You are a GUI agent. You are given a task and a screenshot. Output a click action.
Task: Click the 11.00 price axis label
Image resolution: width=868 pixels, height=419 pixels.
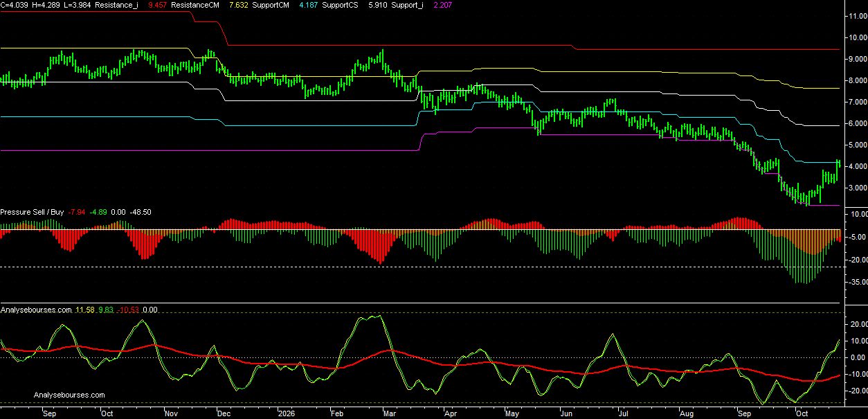pos(858,15)
